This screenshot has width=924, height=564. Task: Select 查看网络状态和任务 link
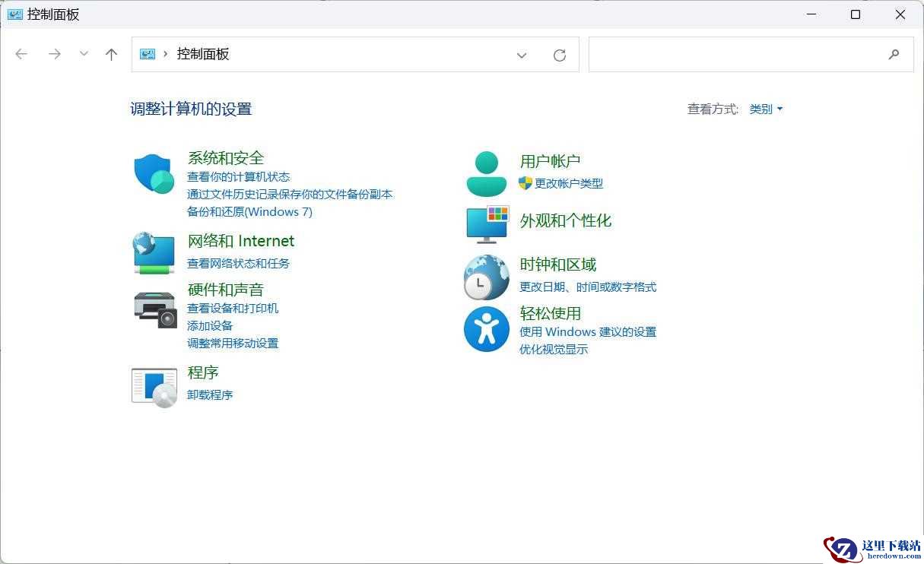[238, 263]
